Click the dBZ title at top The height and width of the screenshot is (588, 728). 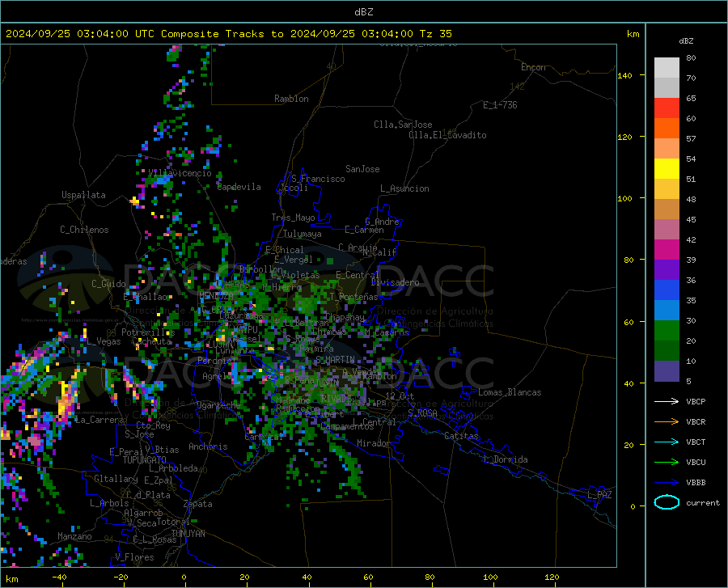point(363,12)
